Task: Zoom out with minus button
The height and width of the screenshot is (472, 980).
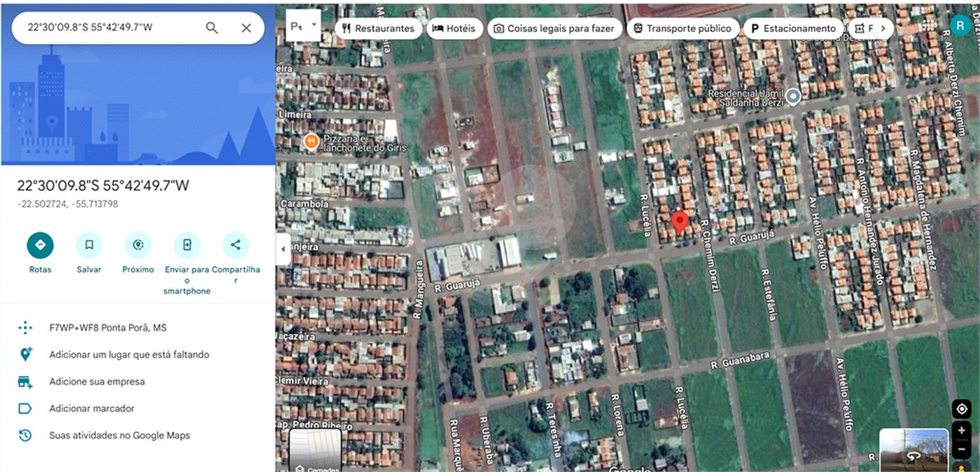Action: (x=962, y=449)
